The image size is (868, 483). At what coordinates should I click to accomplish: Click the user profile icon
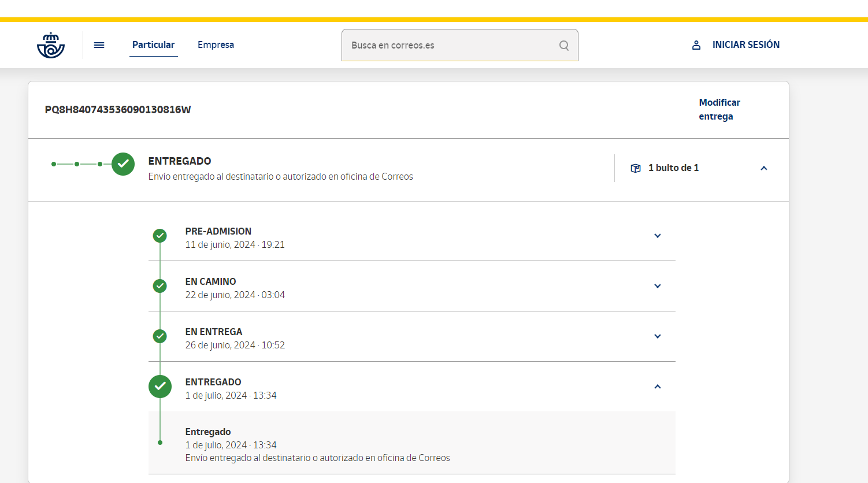(x=696, y=45)
